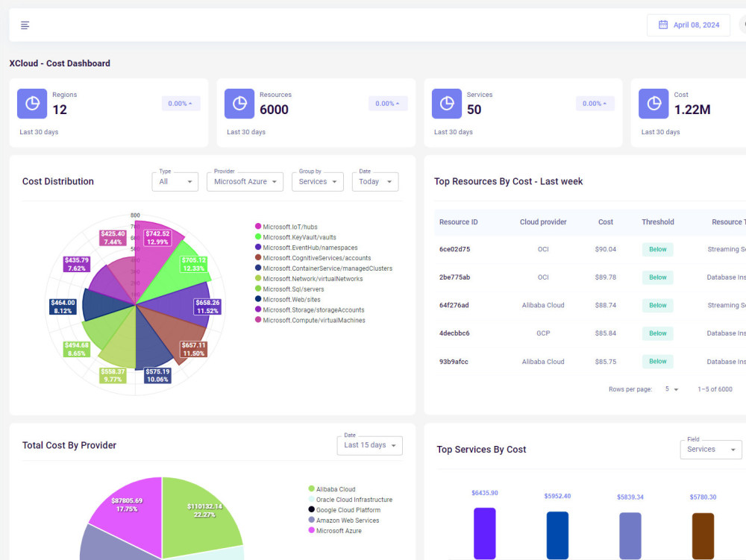Screen dimensions: 746x560
Task: Open the Date dropdown showing Today
Action: [375, 182]
